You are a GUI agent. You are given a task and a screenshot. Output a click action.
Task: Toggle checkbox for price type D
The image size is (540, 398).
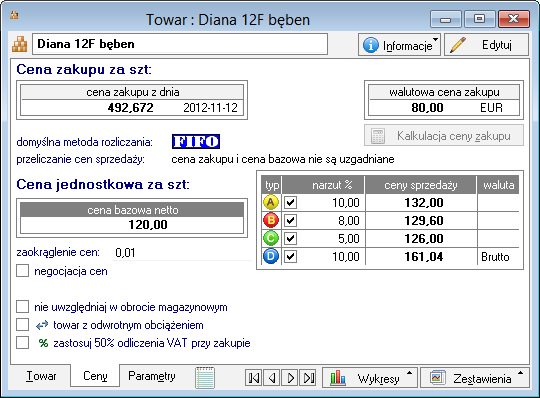(x=290, y=256)
